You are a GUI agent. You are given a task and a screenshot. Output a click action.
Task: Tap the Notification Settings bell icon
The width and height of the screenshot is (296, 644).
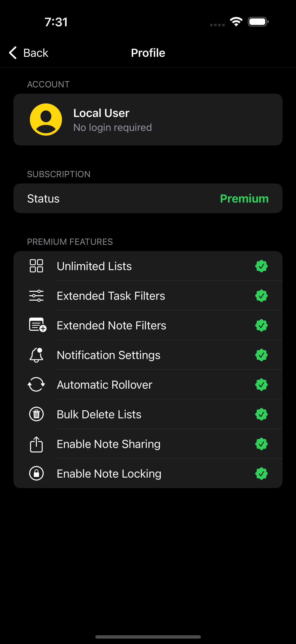36,355
